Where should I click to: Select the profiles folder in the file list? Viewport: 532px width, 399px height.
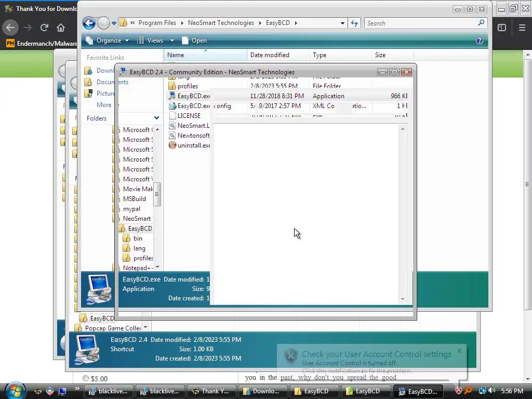tap(183, 86)
